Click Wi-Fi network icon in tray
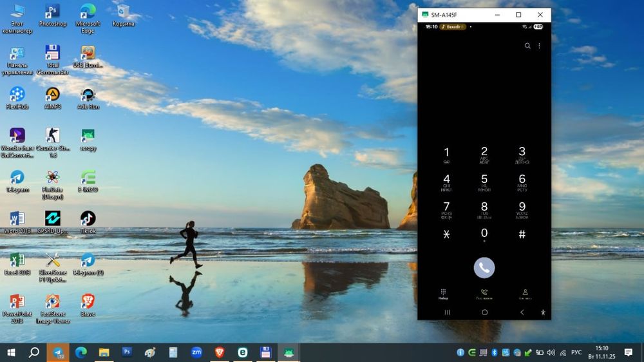 [563, 352]
